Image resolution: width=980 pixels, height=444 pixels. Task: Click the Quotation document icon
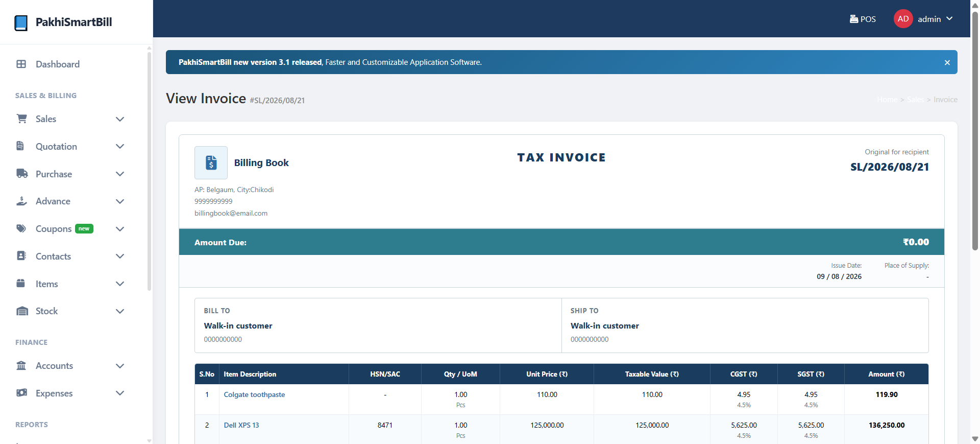pos(20,146)
